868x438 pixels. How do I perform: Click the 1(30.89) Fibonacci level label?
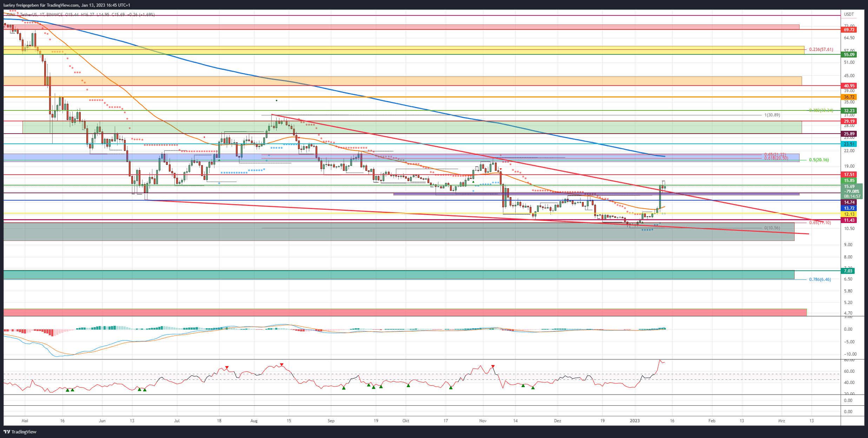pos(772,115)
